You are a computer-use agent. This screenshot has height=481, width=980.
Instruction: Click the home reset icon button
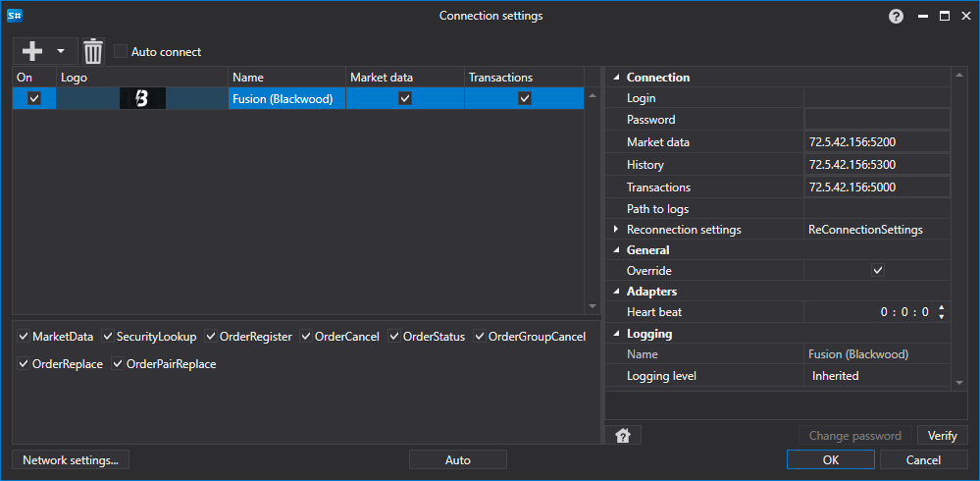point(623,436)
